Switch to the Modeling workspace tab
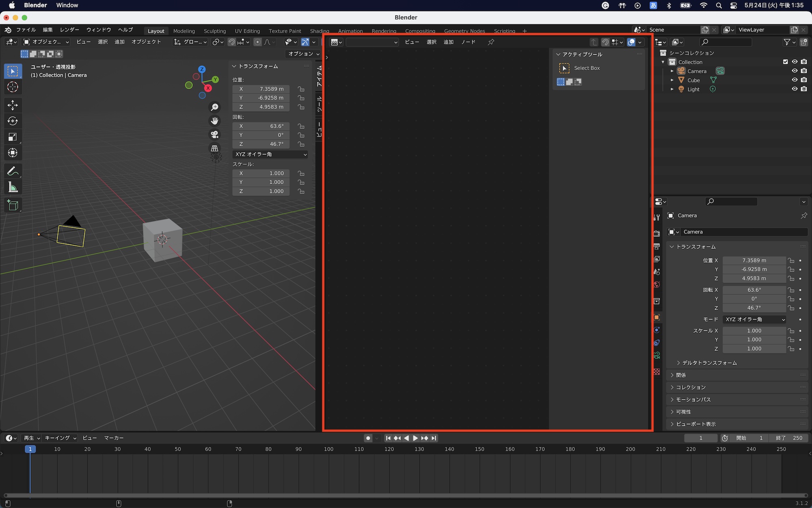 click(x=184, y=31)
